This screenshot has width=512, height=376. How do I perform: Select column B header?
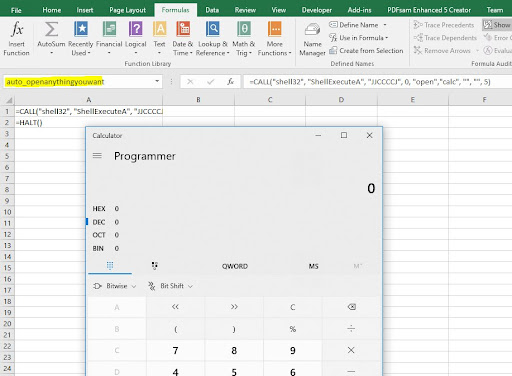click(x=198, y=100)
